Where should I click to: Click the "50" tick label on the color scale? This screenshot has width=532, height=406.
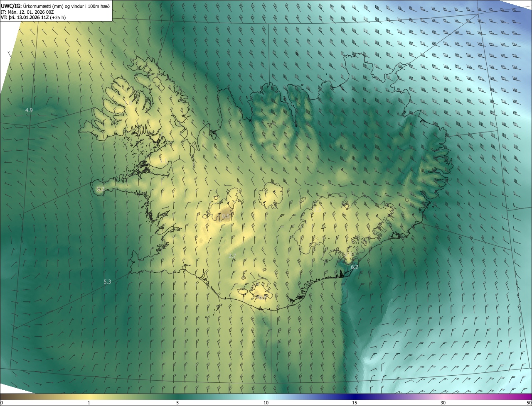pos(529,403)
